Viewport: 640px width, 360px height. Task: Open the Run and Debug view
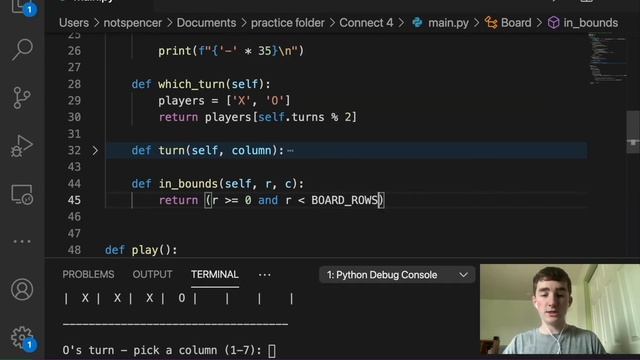[x=22, y=146]
